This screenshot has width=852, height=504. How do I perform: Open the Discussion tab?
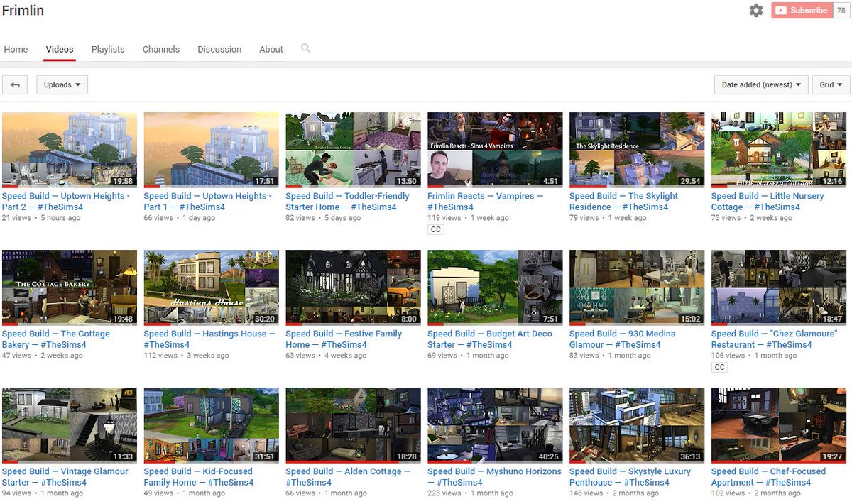(x=219, y=49)
